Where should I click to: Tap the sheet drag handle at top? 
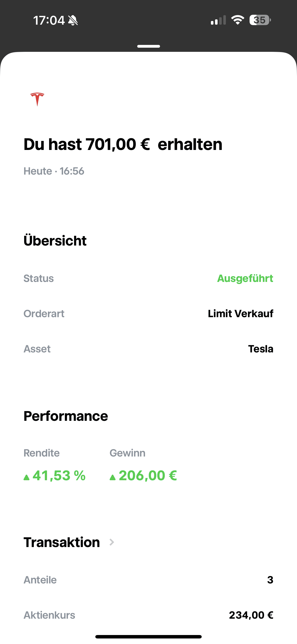coord(148,46)
